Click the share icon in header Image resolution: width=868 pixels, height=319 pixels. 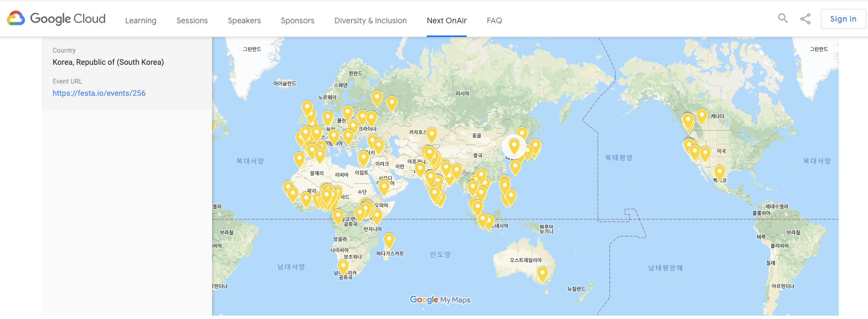pyautogui.click(x=805, y=19)
